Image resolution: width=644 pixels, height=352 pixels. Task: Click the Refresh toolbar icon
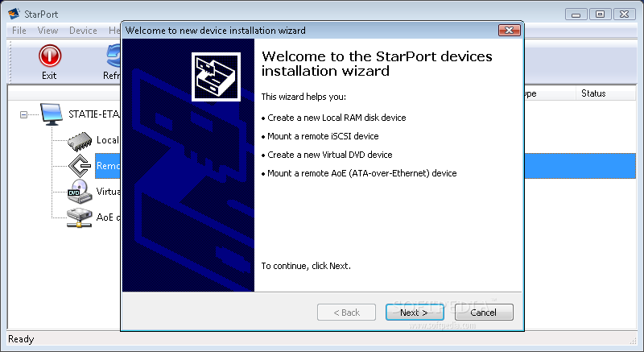(x=113, y=56)
